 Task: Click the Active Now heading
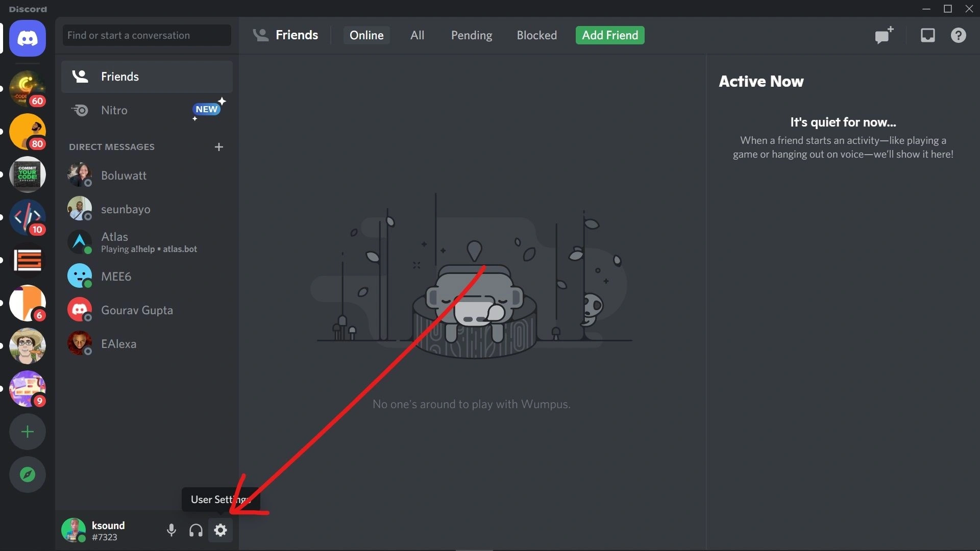(x=761, y=82)
